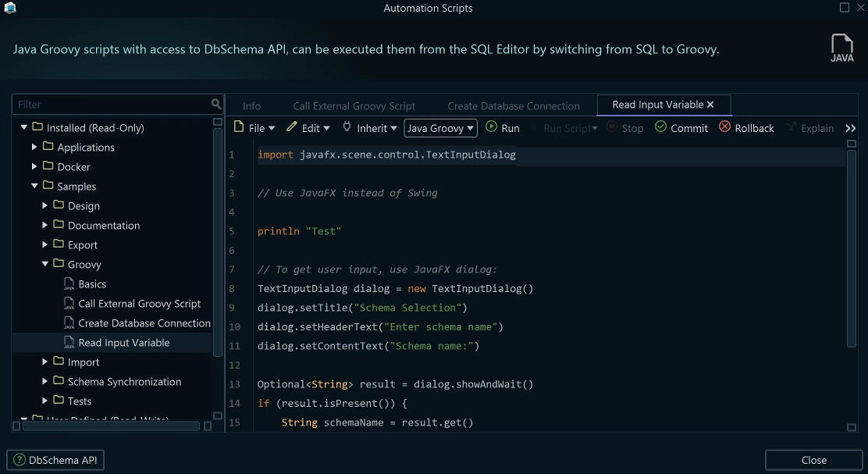868x474 pixels.
Task: Expand the Import folder
Action: coord(44,362)
